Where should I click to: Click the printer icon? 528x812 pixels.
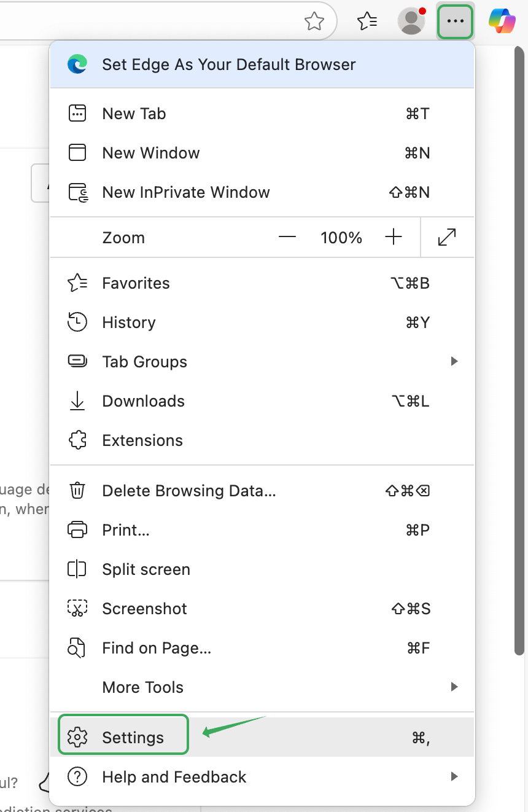pos(77,530)
